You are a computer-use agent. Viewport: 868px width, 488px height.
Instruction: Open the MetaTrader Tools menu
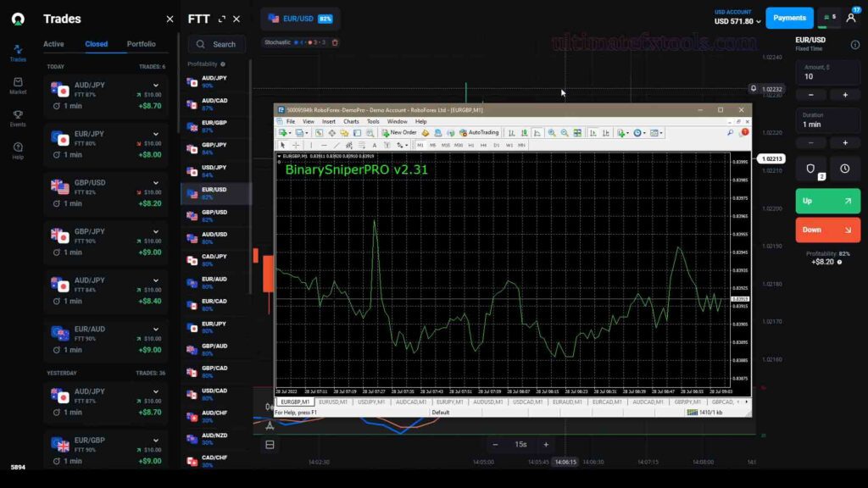[x=373, y=121]
